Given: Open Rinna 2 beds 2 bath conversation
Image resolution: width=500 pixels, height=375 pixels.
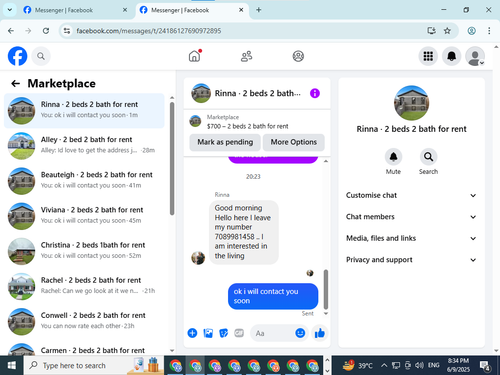Looking at the screenshot, I should pyautogui.click(x=84, y=111).
